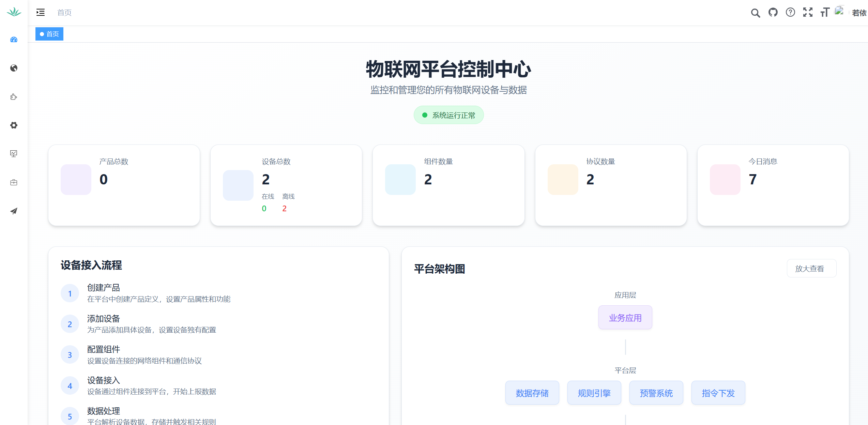
Task: Click the question mark help icon
Action: click(790, 12)
